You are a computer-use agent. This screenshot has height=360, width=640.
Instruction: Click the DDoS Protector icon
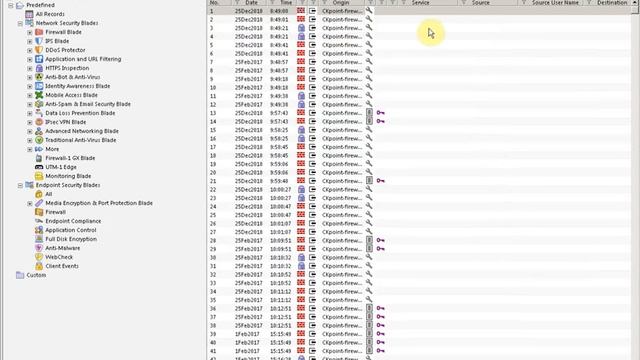pyautogui.click(x=39, y=50)
